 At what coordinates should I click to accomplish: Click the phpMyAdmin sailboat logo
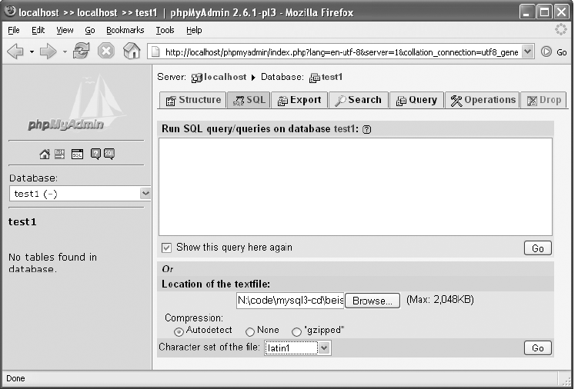[79, 102]
